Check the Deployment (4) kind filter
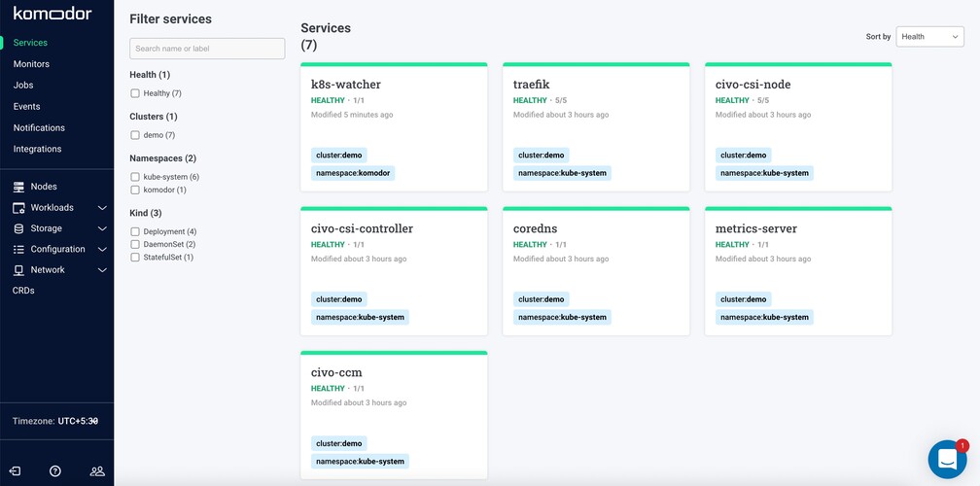980x486 pixels. coord(135,231)
